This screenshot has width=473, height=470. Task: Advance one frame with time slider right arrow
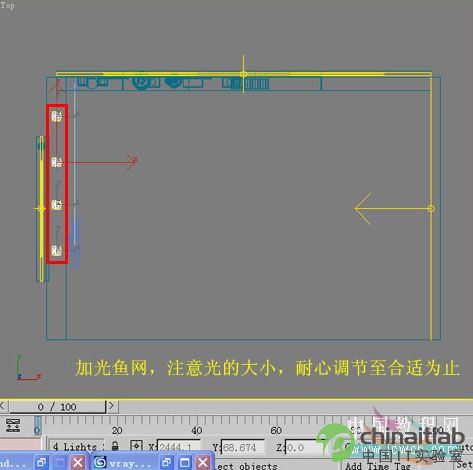(112, 406)
